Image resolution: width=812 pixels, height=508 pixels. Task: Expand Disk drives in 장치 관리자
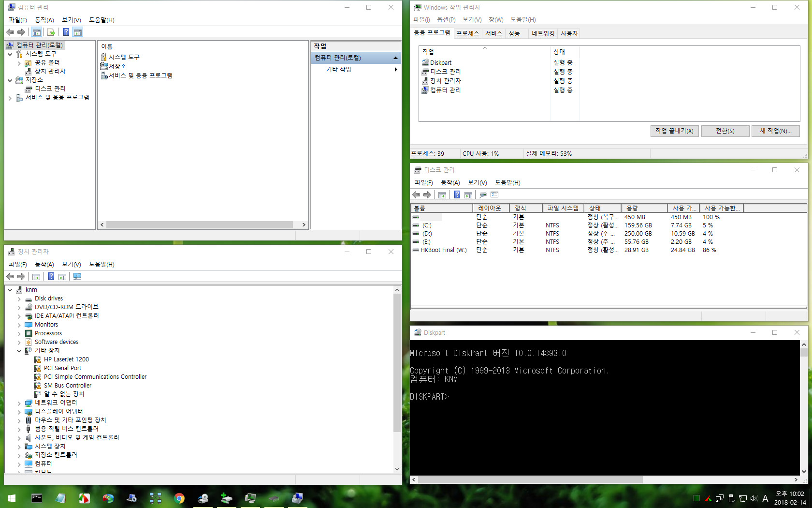pyautogui.click(x=19, y=299)
